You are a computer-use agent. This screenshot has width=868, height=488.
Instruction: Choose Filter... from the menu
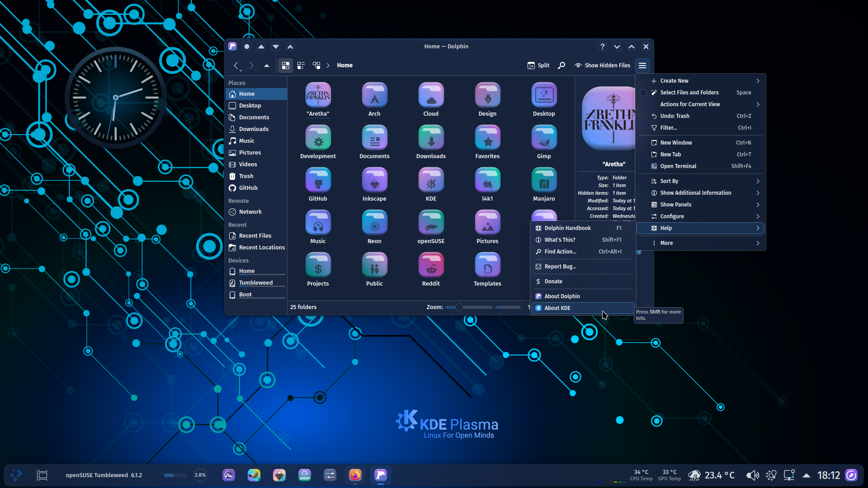click(x=701, y=128)
